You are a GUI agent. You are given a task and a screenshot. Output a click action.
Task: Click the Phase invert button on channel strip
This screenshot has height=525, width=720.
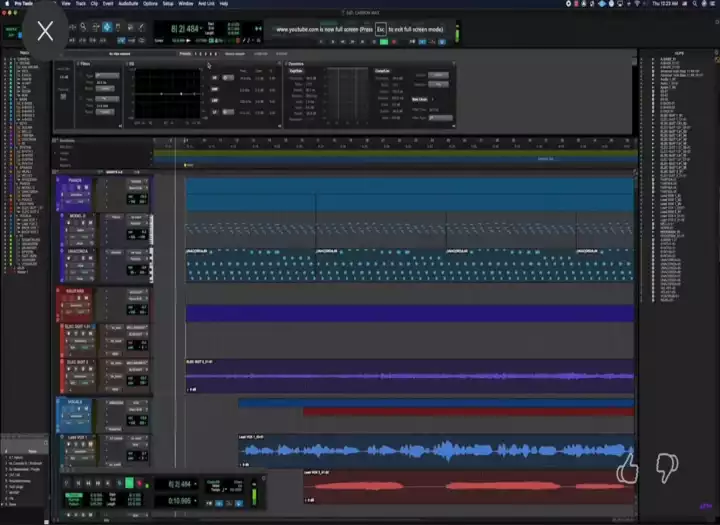pyautogui.click(x=63, y=96)
